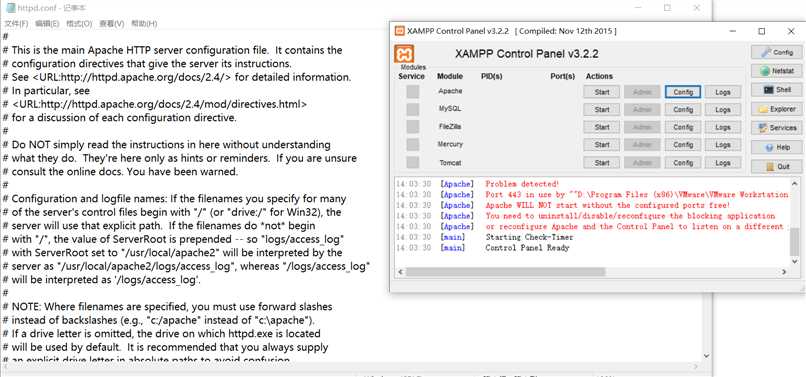
Task: Click the Quit button in XAMPP
Action: (x=776, y=167)
